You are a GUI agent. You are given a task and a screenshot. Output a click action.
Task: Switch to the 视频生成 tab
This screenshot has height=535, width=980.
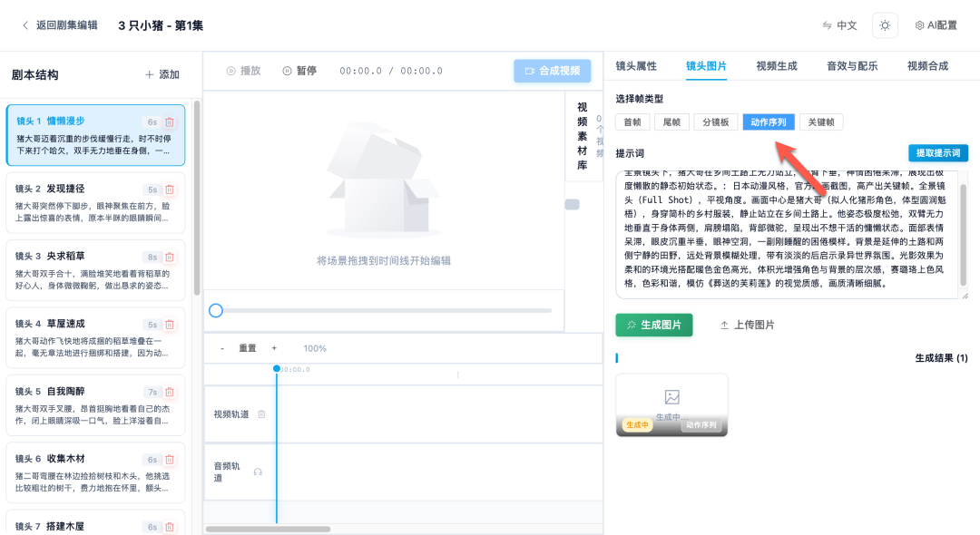(776, 65)
